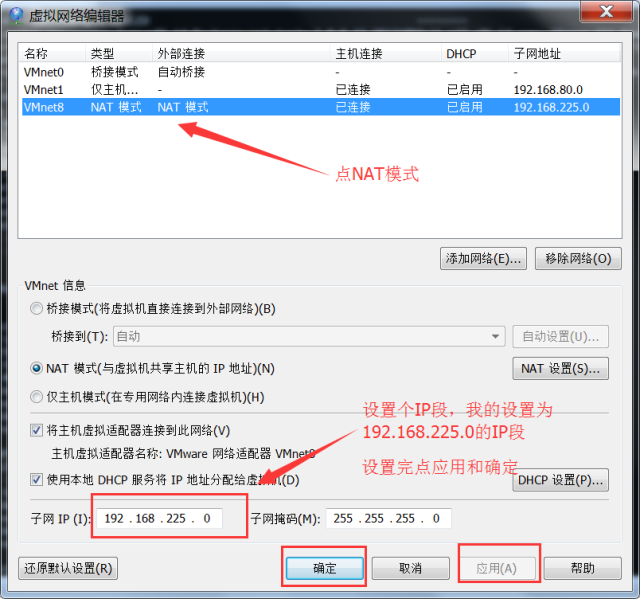The height and width of the screenshot is (599, 640).
Task: Click the 外部连接 column header
Action: point(241,53)
